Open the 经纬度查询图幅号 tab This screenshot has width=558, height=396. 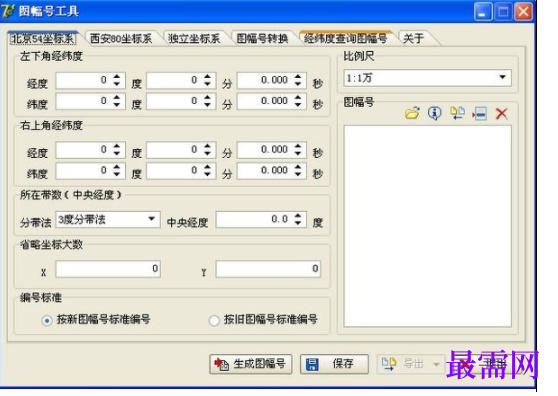[x=346, y=38]
